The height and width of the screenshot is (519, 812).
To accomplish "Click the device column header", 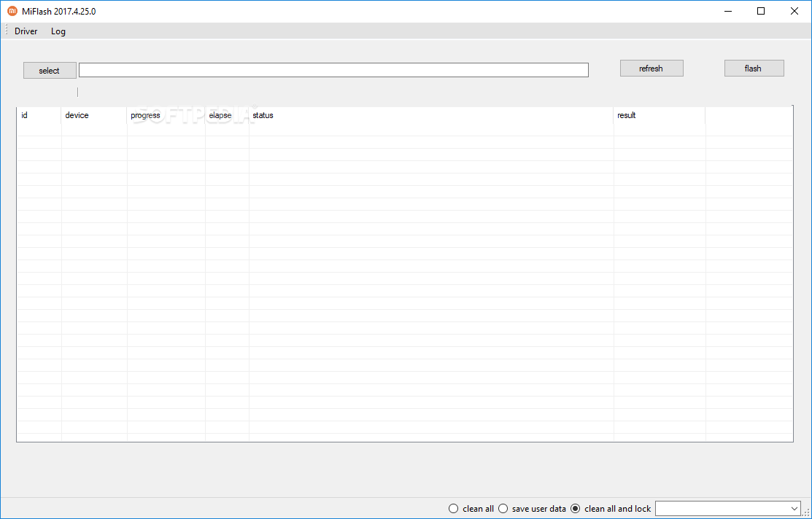I will pyautogui.click(x=94, y=115).
